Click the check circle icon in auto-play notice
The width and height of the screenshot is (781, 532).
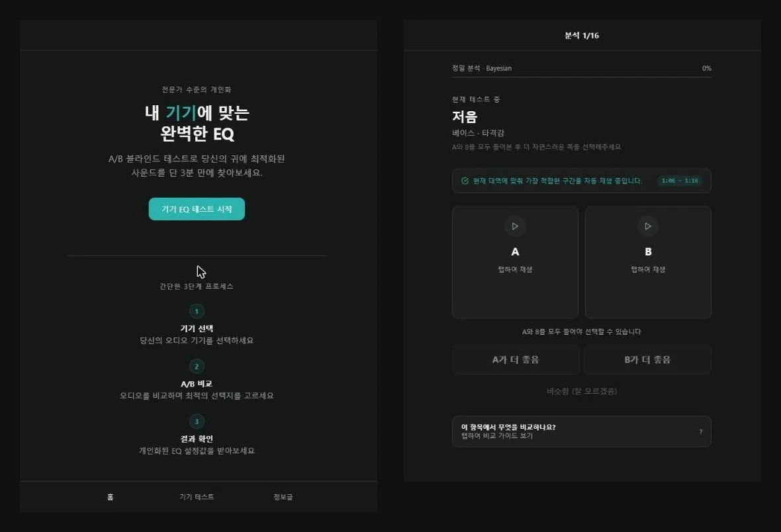(465, 181)
